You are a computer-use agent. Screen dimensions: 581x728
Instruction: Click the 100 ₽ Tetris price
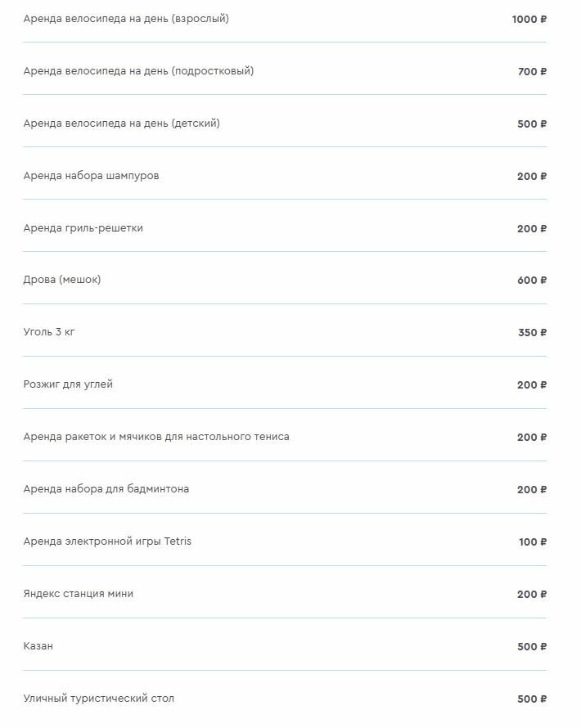coord(532,542)
